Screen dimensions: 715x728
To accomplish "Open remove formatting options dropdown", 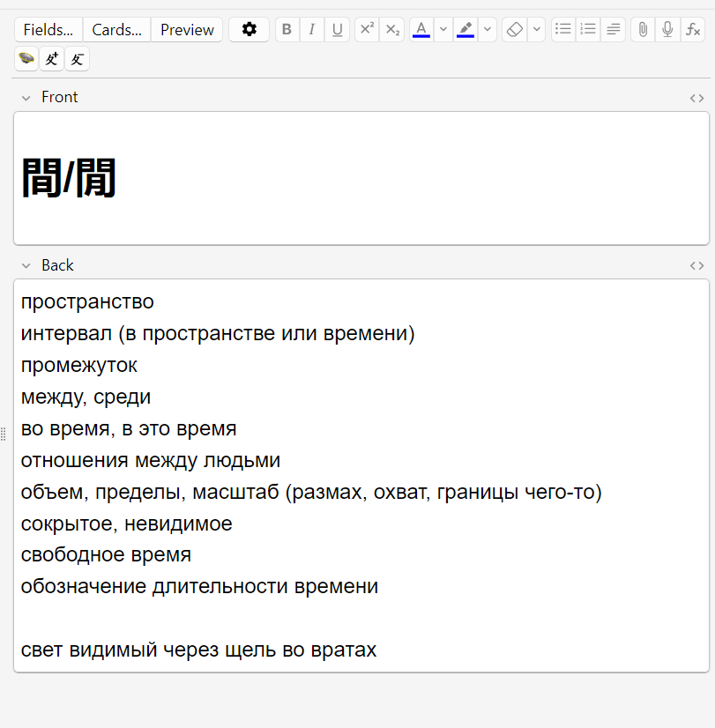I will (537, 30).
